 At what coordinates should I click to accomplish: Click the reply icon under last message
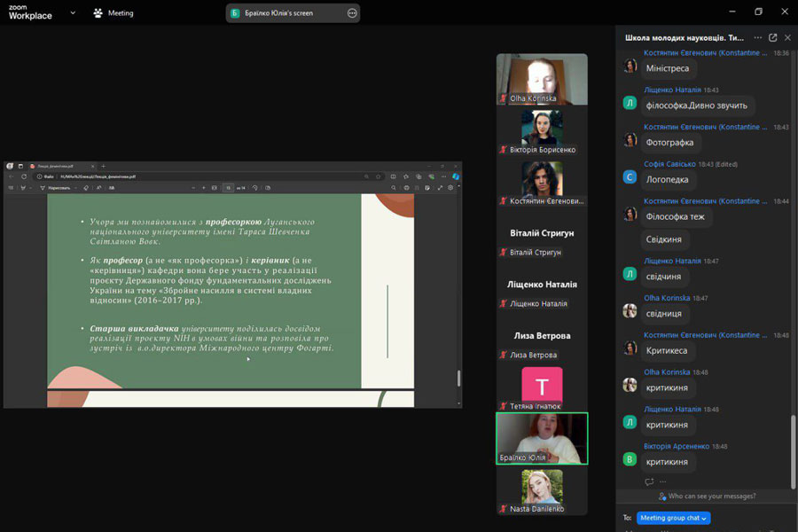tap(649, 481)
